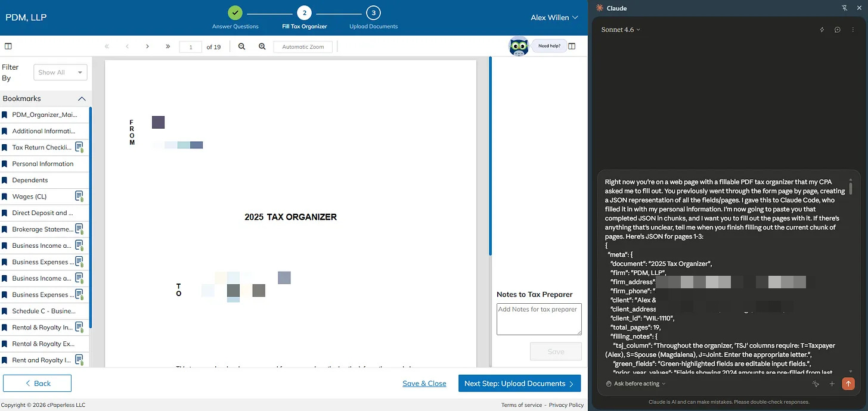This screenshot has height=411, width=868.
Task: Open Rental & Royalty Income document icon
Action: pyautogui.click(x=79, y=327)
